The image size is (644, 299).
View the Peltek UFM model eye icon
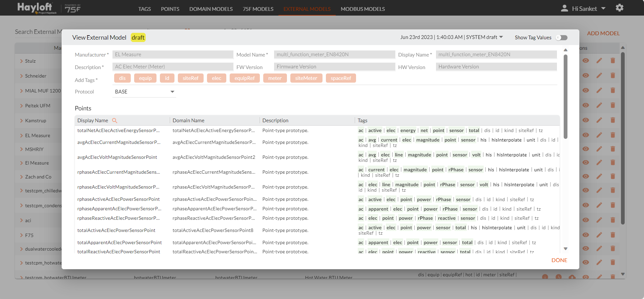click(x=586, y=105)
